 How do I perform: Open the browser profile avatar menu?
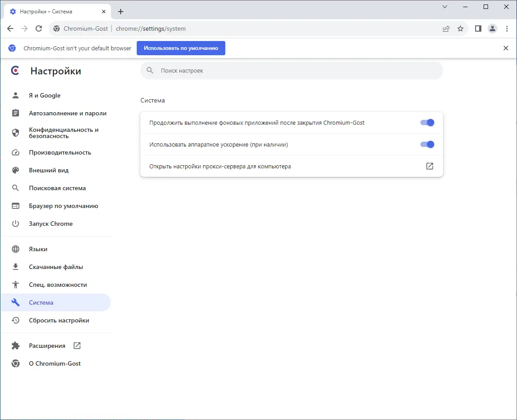(x=492, y=28)
